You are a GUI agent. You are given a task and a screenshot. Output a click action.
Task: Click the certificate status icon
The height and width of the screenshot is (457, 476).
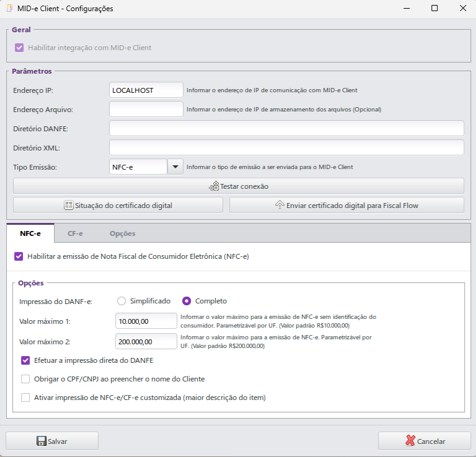[69, 206]
